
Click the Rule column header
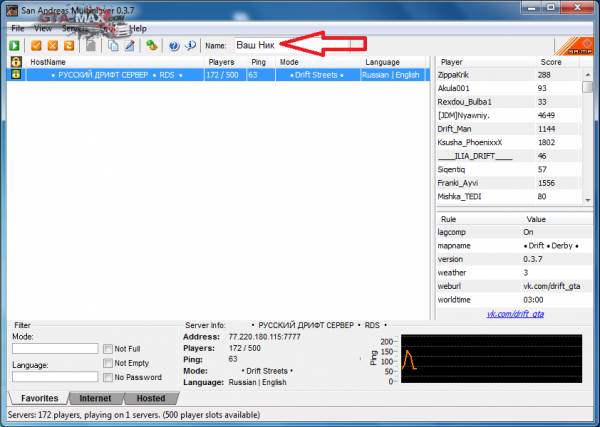[478, 219]
